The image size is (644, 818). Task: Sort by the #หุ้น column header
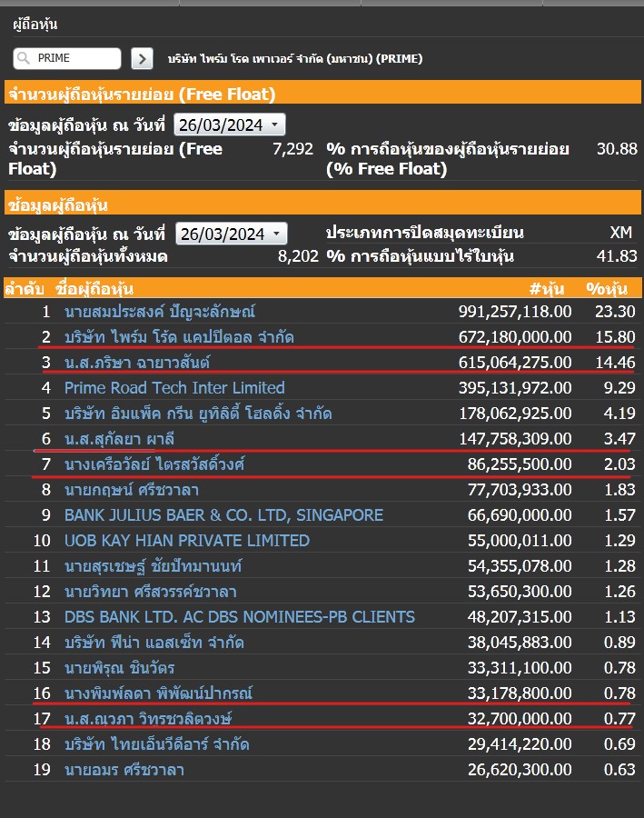[x=546, y=289]
